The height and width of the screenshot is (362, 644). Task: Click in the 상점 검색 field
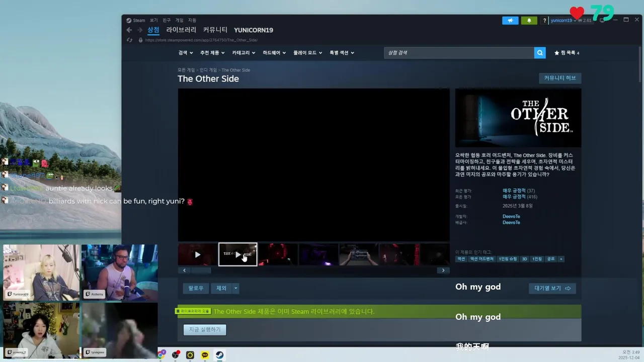(459, 53)
